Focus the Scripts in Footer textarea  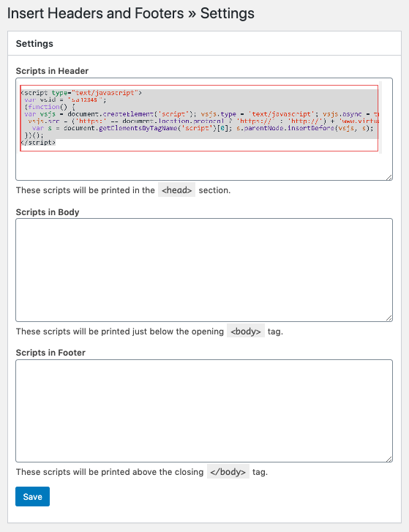[x=204, y=411]
